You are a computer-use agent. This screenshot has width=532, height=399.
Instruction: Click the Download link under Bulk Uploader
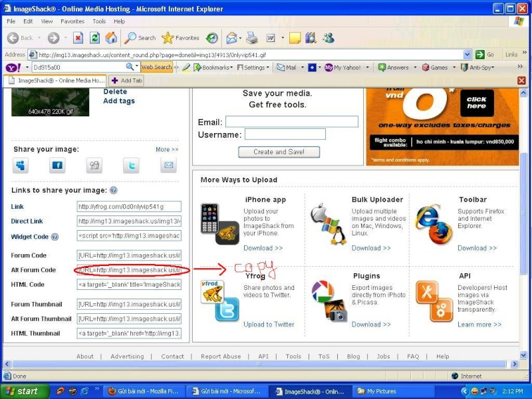(x=371, y=248)
